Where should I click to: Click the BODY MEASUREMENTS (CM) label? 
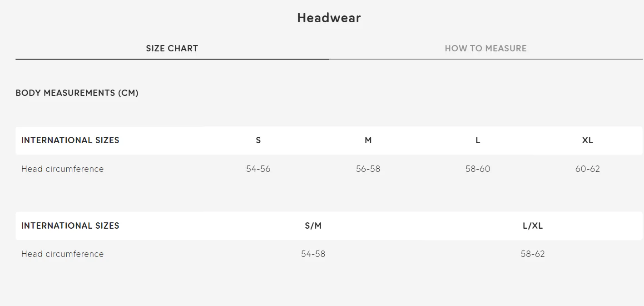(x=77, y=93)
